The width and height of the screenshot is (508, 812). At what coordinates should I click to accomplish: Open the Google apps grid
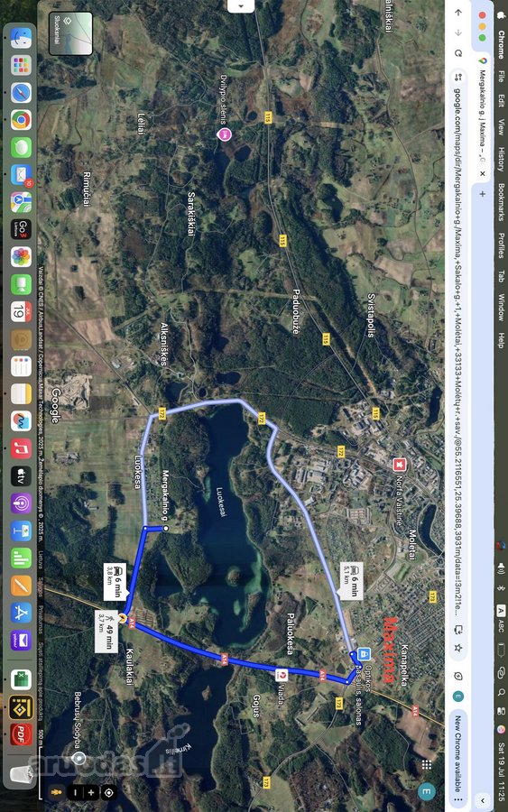[x=427, y=765]
